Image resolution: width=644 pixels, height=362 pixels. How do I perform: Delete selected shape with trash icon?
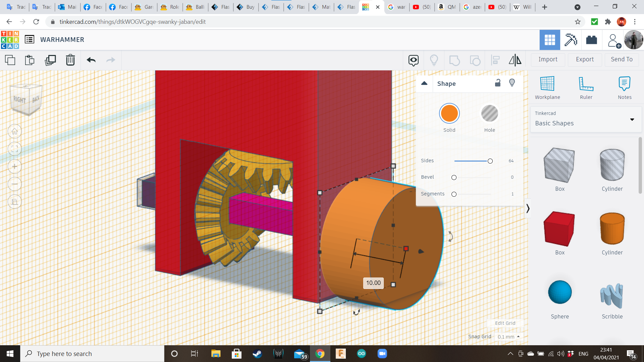point(70,60)
